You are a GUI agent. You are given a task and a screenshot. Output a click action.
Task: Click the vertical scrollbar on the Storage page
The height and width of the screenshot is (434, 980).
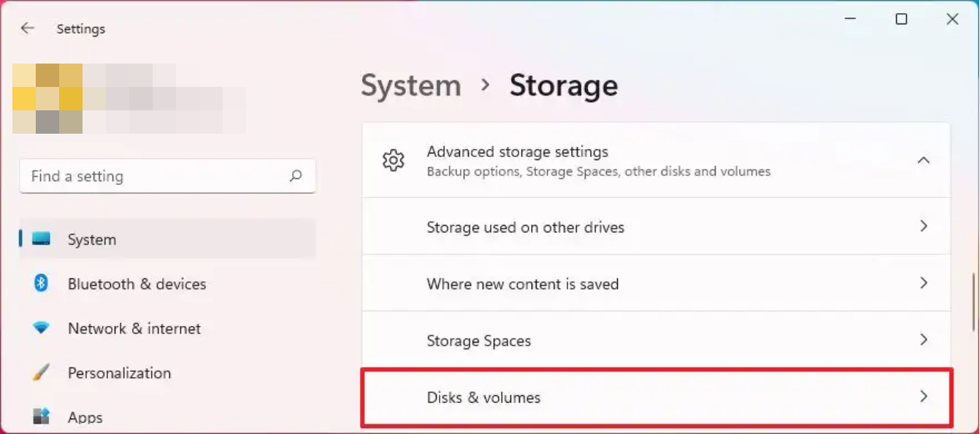click(973, 302)
